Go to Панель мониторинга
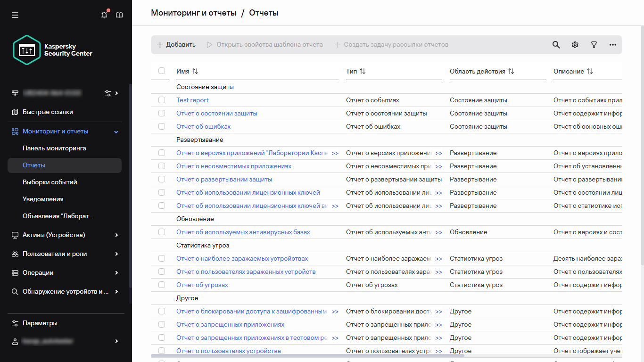 click(x=54, y=148)
